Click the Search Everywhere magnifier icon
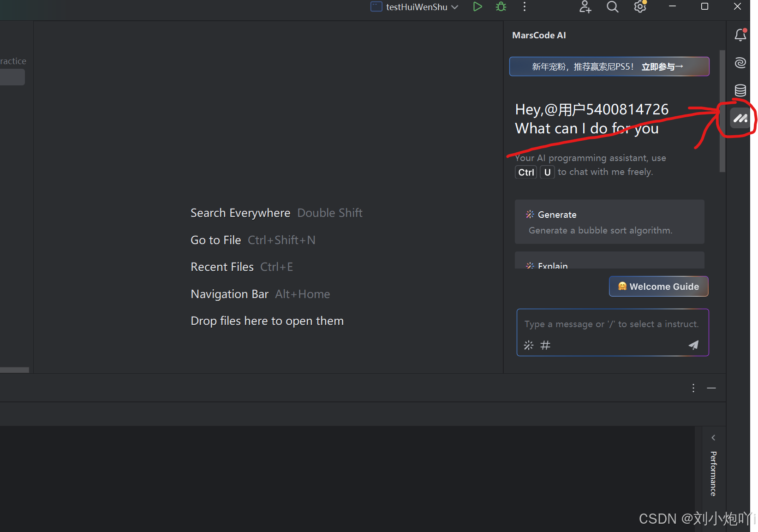Screen dimensions: 758x532 613,7
